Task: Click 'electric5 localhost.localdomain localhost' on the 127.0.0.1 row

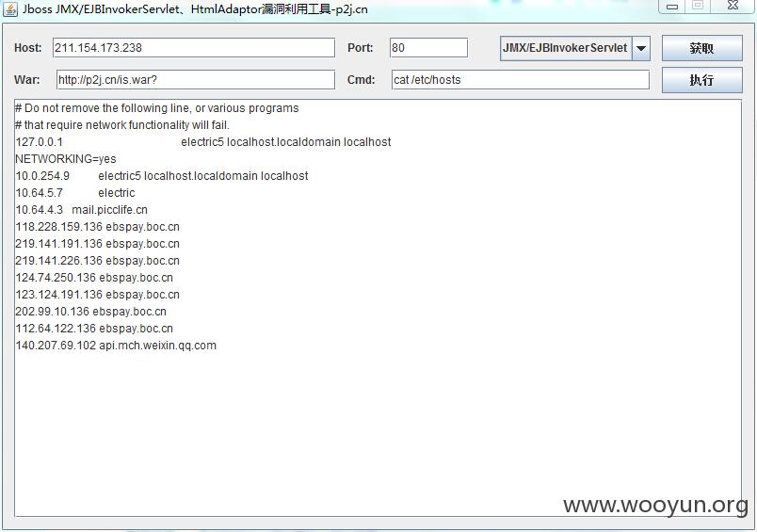Action: point(286,142)
